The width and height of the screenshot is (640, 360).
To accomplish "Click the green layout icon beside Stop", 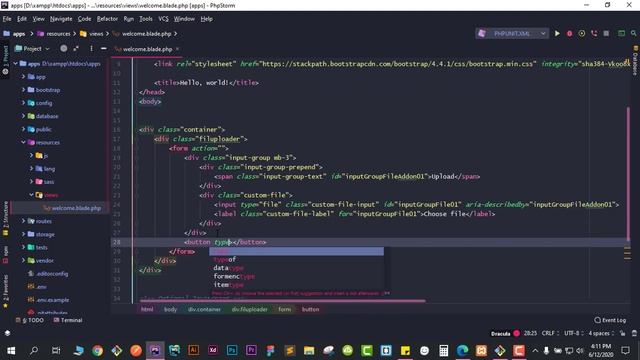I will point(621,33).
